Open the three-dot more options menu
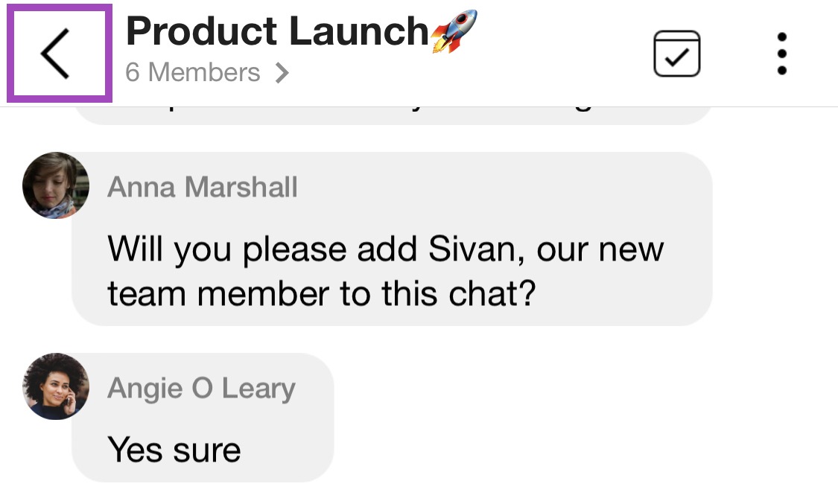The image size is (838, 504). click(x=781, y=54)
